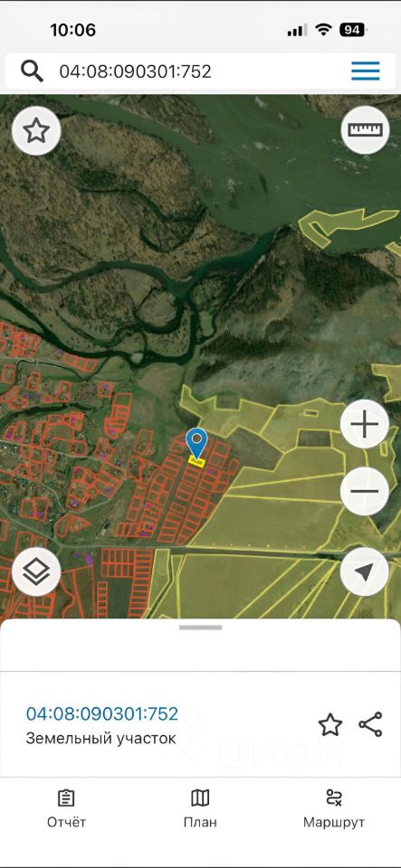Center map on my location arrow
Image resolution: width=401 pixels, height=868 pixels.
tap(365, 571)
